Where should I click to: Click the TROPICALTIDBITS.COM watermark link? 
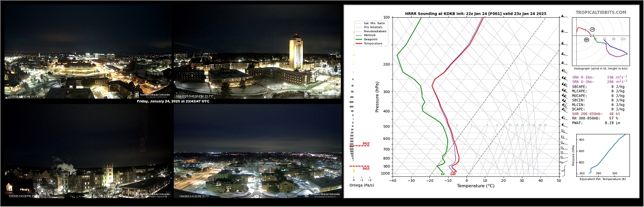click(601, 13)
